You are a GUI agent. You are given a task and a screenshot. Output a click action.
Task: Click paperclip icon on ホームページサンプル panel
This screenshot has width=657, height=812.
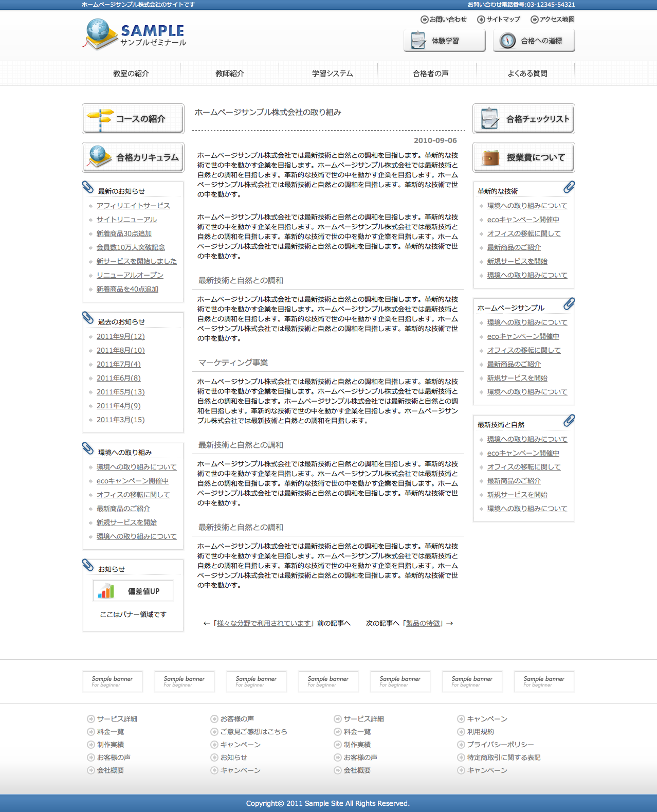[x=569, y=304]
